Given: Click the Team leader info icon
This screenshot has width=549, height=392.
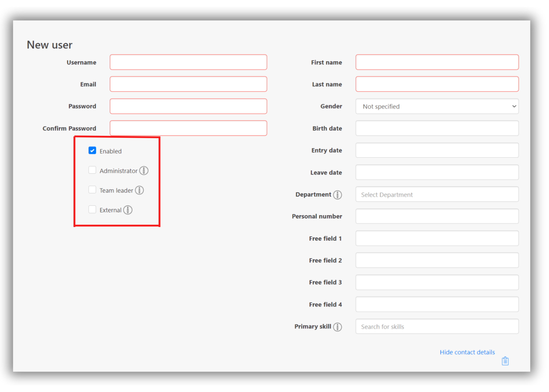Looking at the screenshot, I should [x=139, y=190].
